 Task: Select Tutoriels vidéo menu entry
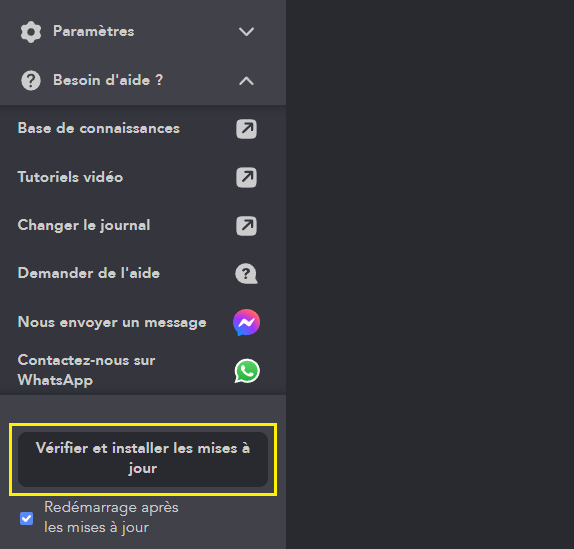tap(70, 177)
